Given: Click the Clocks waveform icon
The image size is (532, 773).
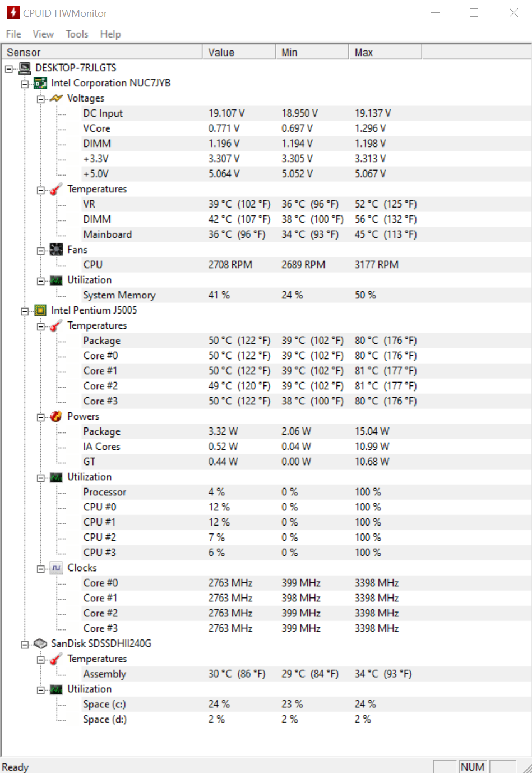Looking at the screenshot, I should [x=56, y=568].
